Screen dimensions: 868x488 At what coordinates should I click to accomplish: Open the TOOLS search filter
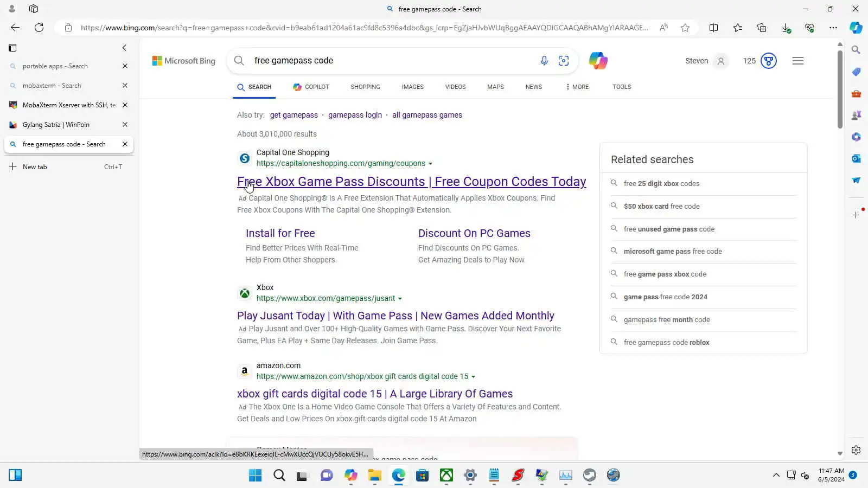(x=622, y=87)
